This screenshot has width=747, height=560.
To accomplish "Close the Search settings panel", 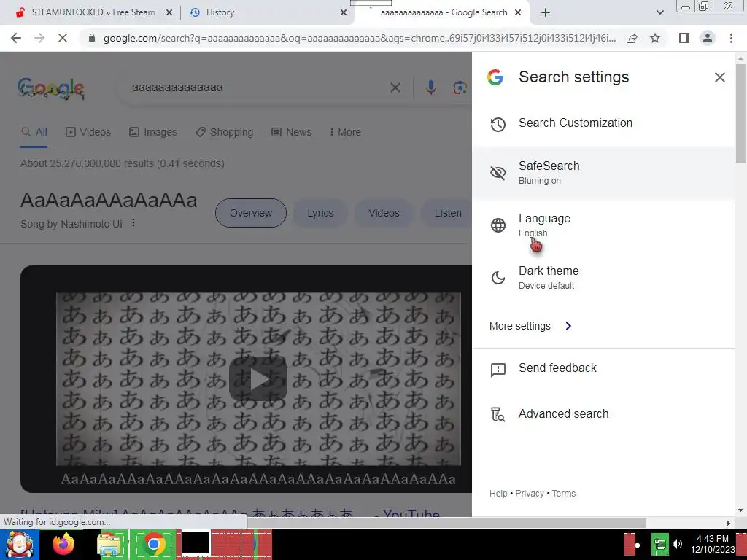I will (x=719, y=77).
